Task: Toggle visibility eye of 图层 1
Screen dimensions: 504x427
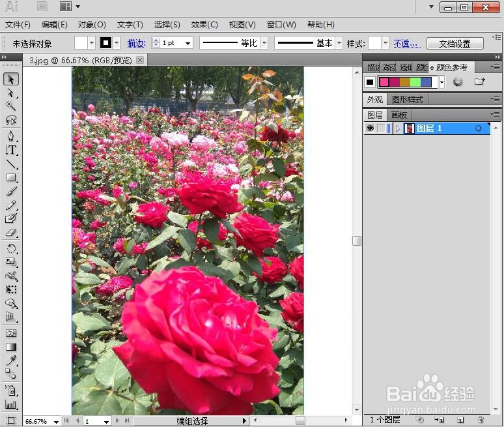Action: pos(370,128)
